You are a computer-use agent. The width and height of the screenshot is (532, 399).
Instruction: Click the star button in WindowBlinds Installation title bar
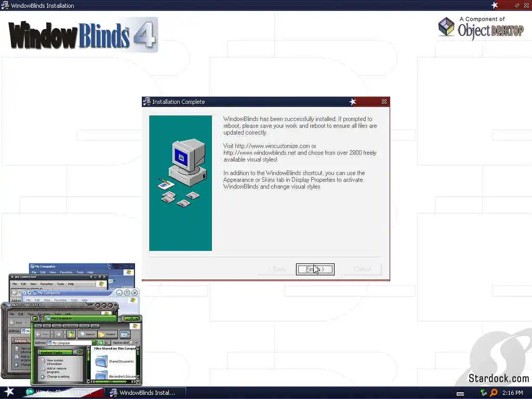495,5
